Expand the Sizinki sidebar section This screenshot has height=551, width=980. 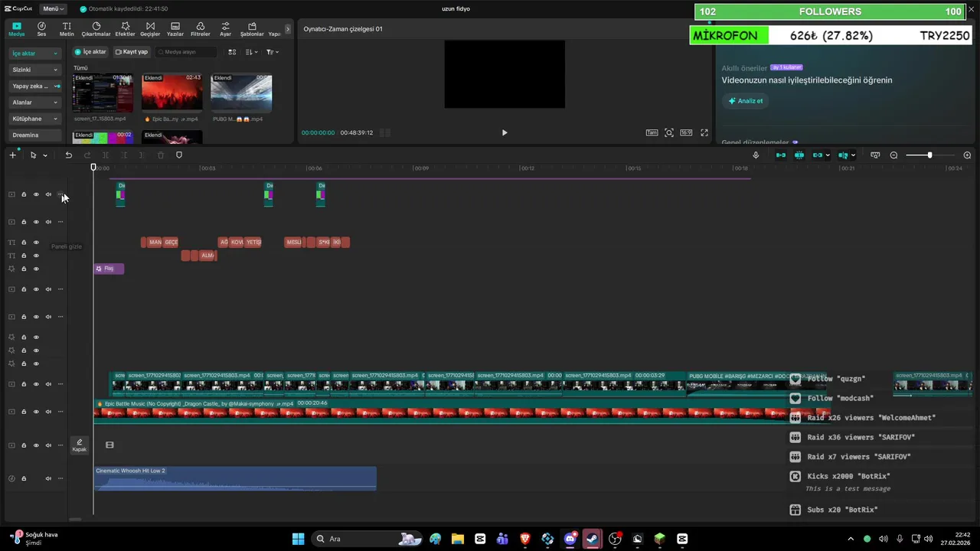point(35,70)
